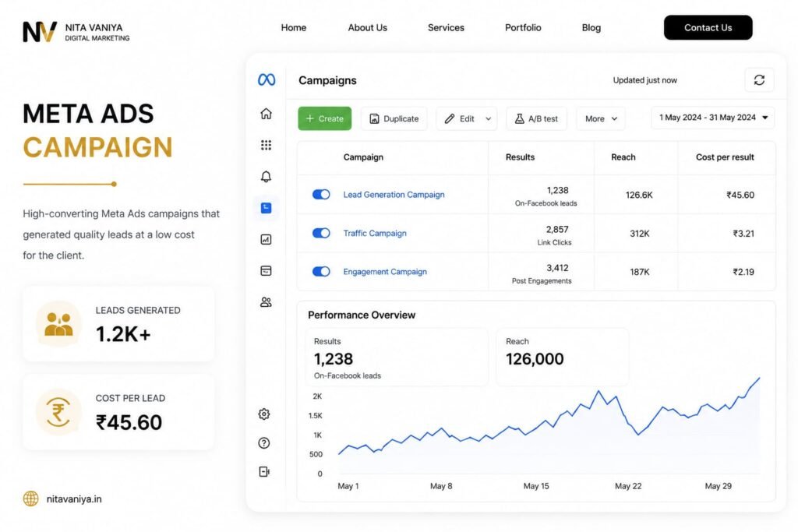Open the More dropdown

[x=601, y=118]
